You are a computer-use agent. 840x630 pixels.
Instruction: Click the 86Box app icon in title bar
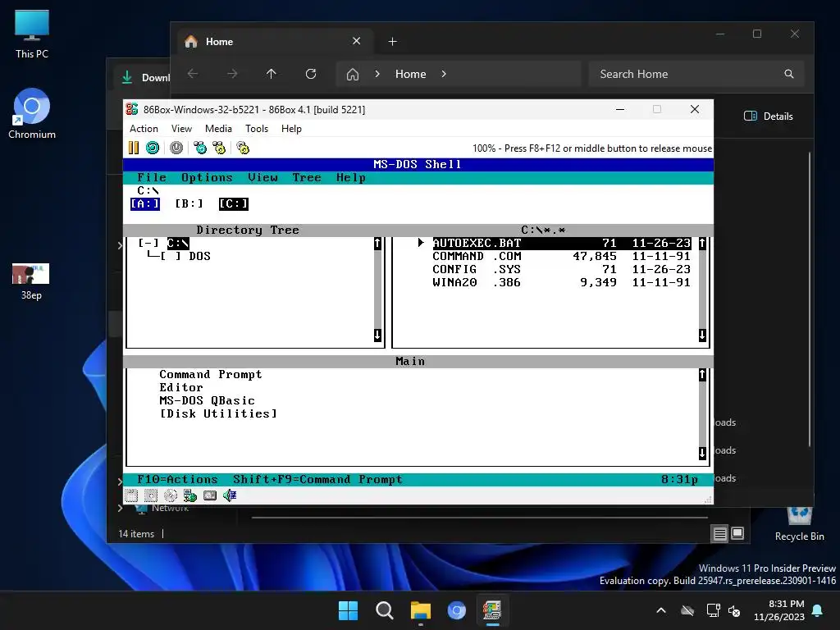tap(132, 109)
